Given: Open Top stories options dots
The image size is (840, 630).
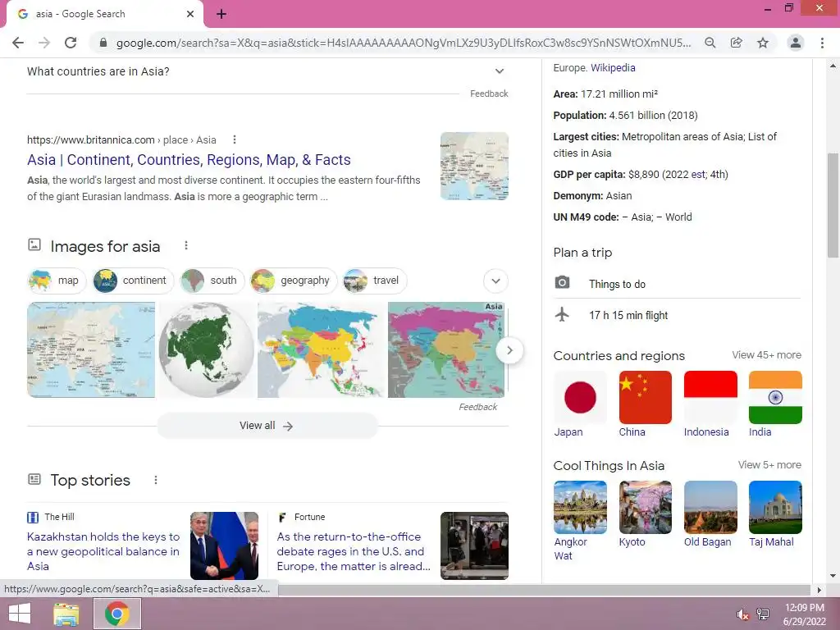Looking at the screenshot, I should tap(155, 480).
